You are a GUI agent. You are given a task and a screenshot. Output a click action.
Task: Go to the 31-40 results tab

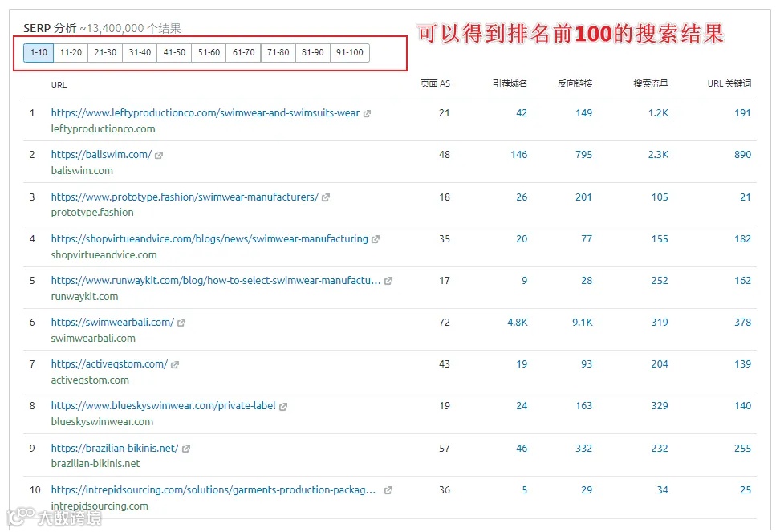[x=140, y=52]
